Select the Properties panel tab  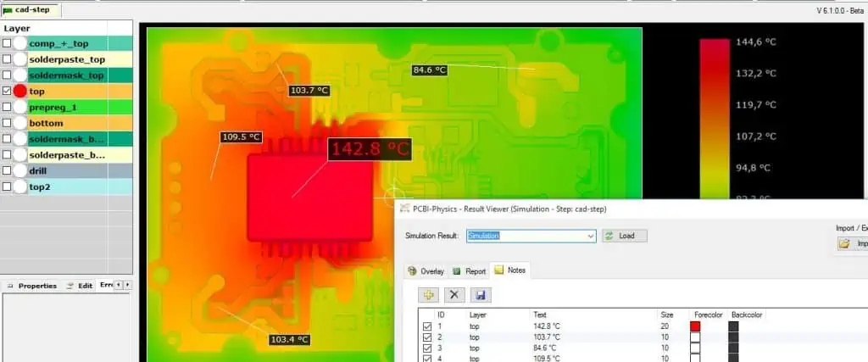[32, 286]
